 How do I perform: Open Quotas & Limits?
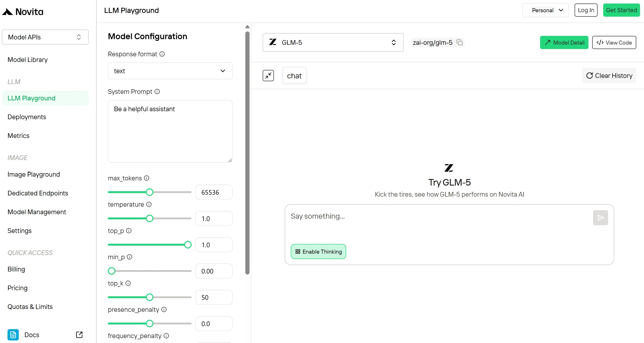30,306
